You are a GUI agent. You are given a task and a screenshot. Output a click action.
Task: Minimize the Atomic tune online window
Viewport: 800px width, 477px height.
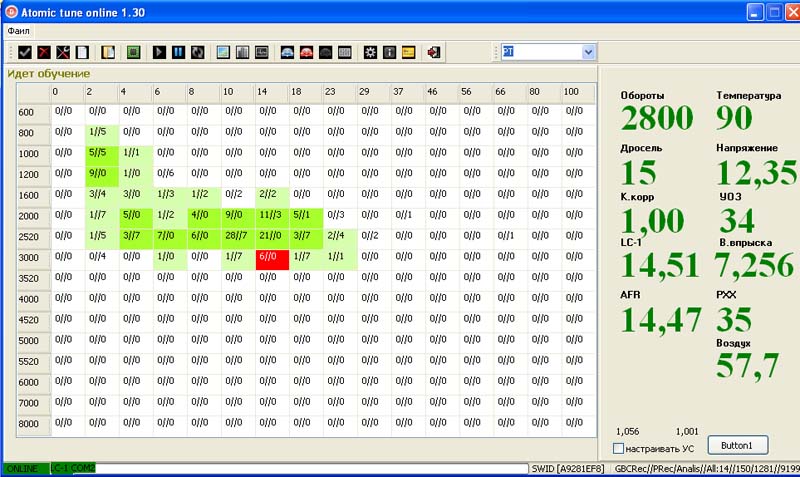click(x=755, y=12)
